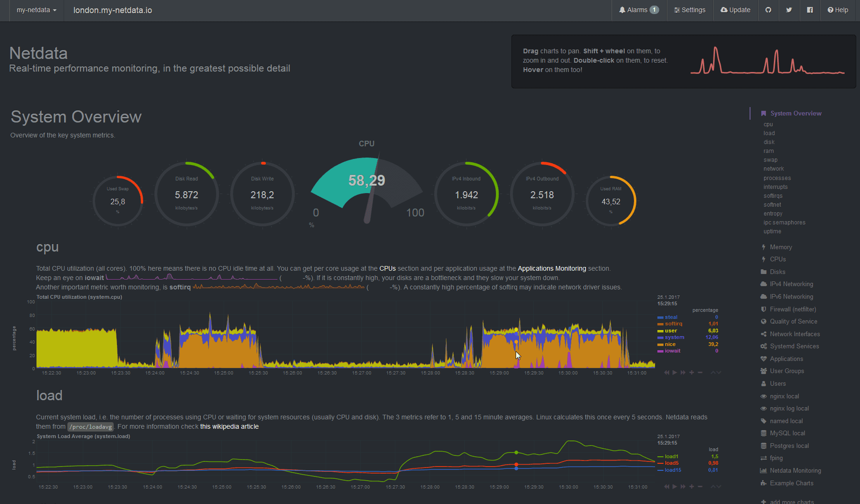Zoom out of the CPU chart via minus icon
Viewport: 860px width, 504px height.
(700, 373)
